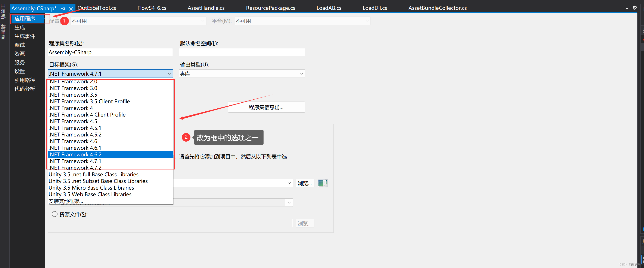This screenshot has width=644, height=268.
Task: Switch to the FlowS4_6.cs tab
Action: [x=152, y=8]
